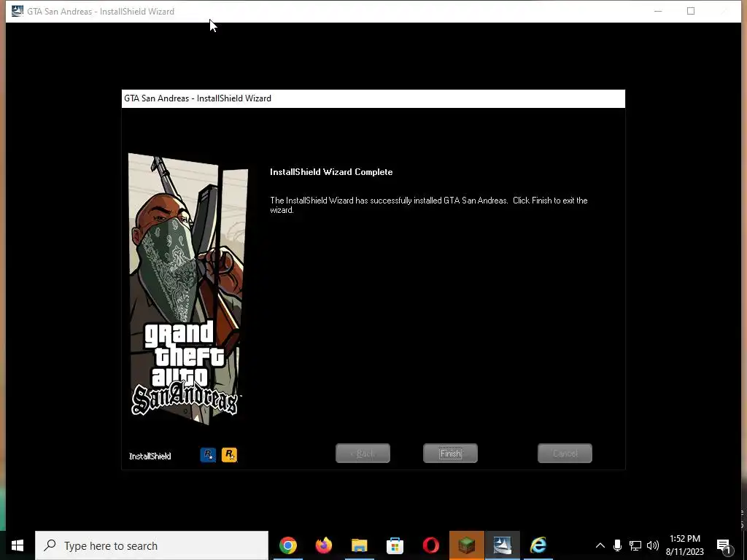Click the greyed-out Back button
747x560 pixels.
pyautogui.click(x=363, y=454)
